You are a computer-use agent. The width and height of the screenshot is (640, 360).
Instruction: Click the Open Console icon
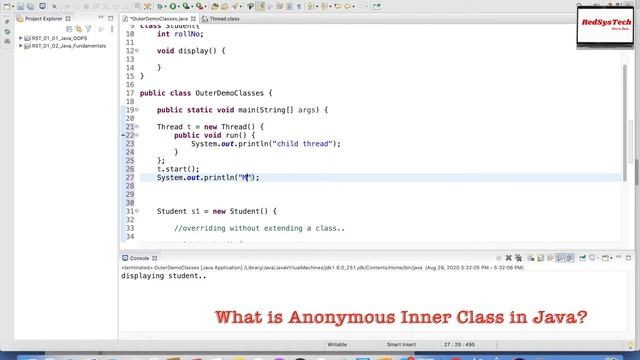[x=605, y=258]
